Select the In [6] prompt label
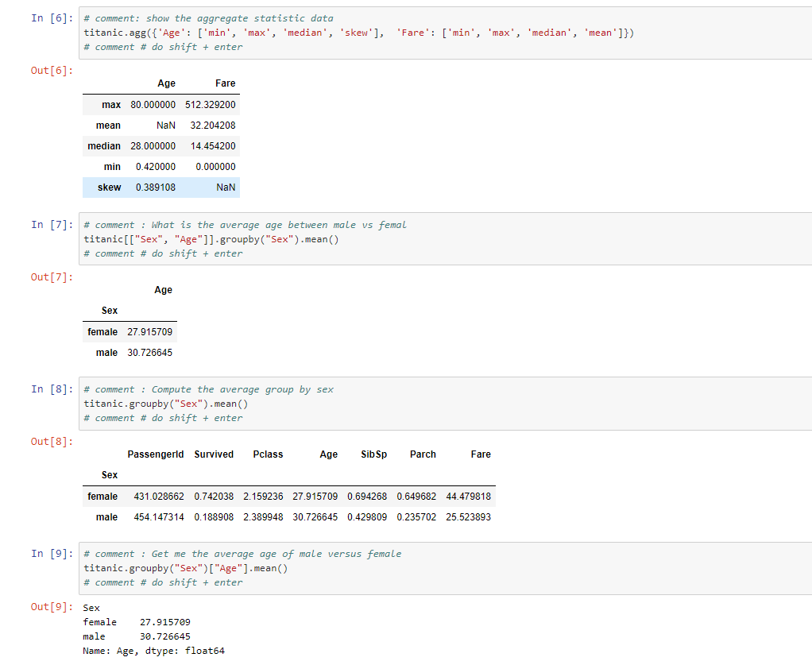This screenshot has height=665, width=812. 51,18
